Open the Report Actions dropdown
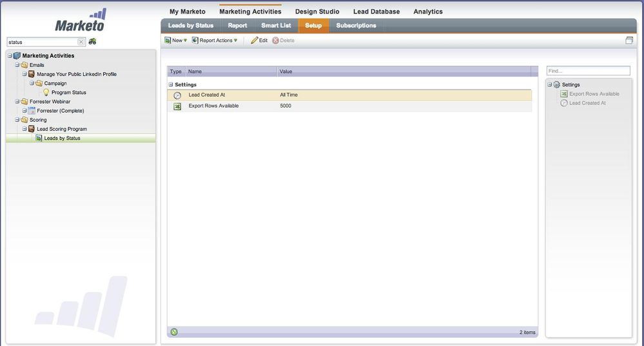644x346 pixels. 215,41
